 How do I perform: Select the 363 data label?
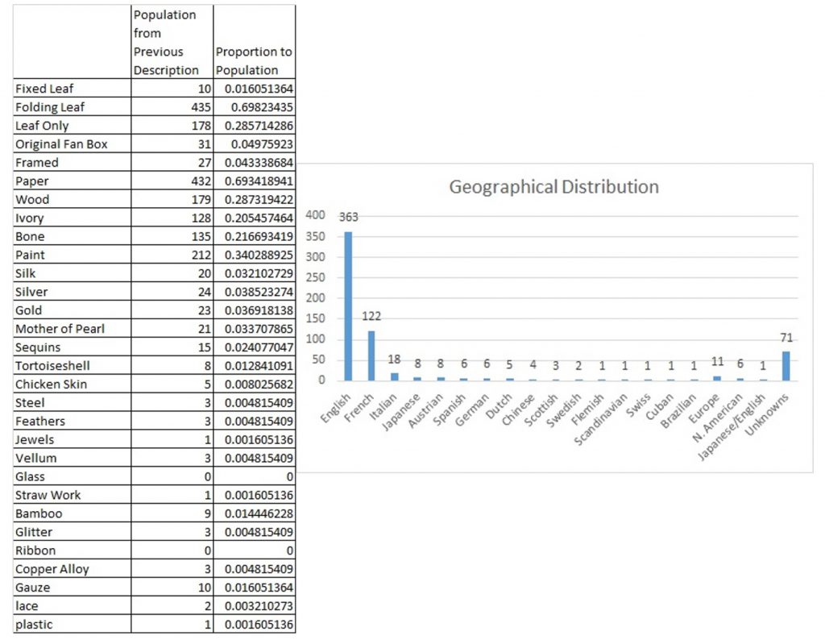348,217
